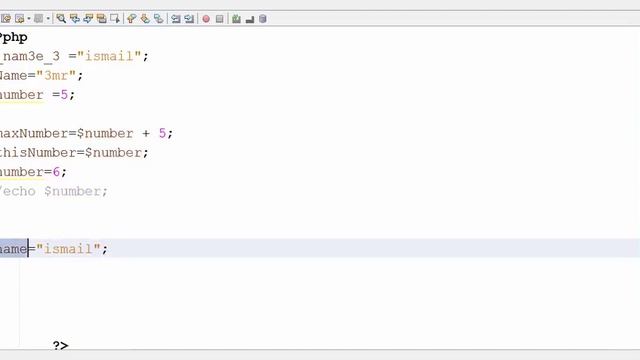Image resolution: width=640 pixels, height=360 pixels.
Task: Click the Next Bookmark icon
Action: 145,19
